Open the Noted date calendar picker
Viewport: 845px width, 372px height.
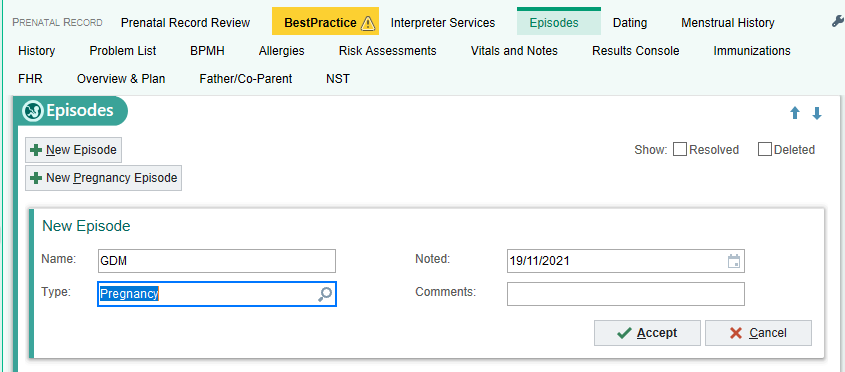[x=734, y=261]
